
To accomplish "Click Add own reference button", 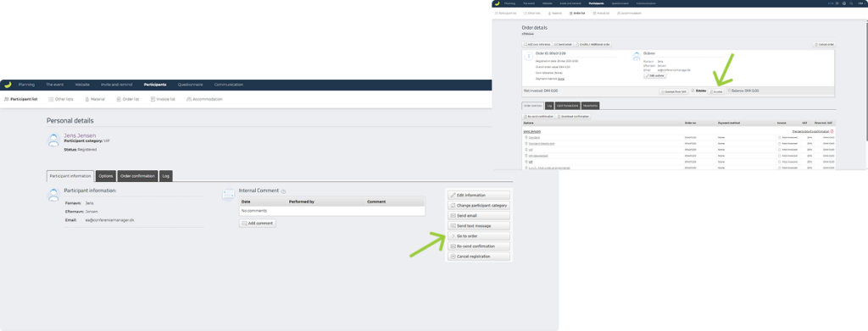I will pos(537,44).
